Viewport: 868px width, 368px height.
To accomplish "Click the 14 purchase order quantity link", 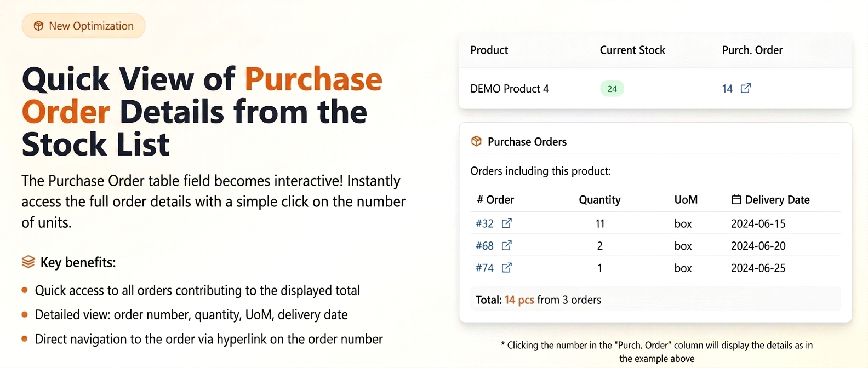I will [x=727, y=89].
